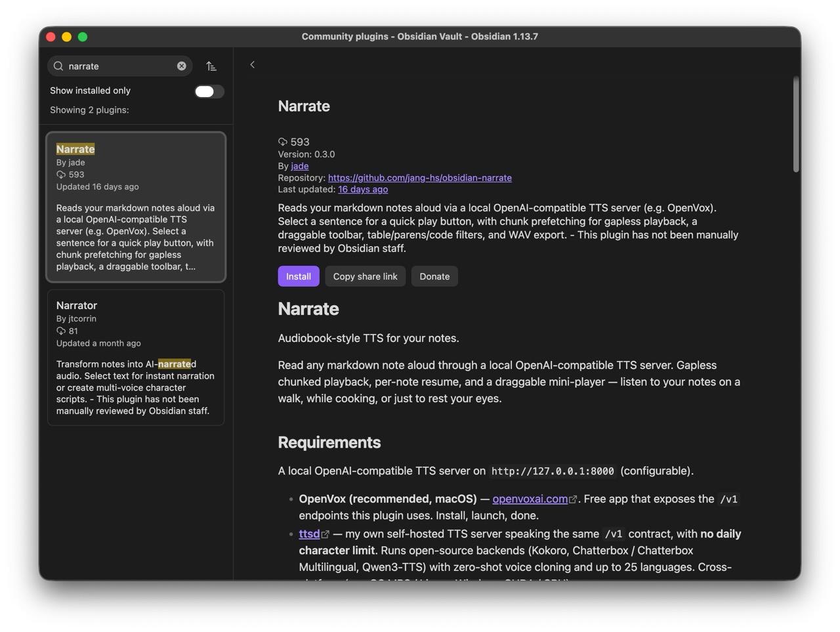The height and width of the screenshot is (632, 840).
Task: Click the Updated a month ago text
Action: (98, 343)
